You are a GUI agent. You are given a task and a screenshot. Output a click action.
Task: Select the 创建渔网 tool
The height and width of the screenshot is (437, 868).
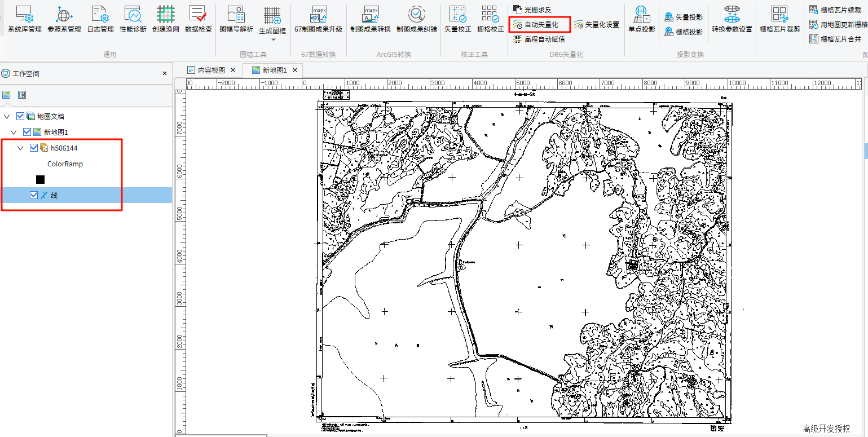[x=165, y=18]
